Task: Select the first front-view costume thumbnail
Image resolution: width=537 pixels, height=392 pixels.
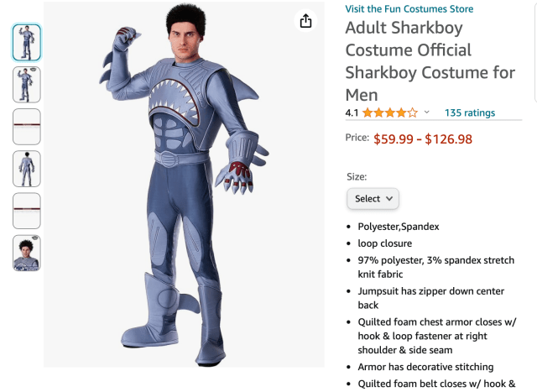Action: (x=27, y=43)
